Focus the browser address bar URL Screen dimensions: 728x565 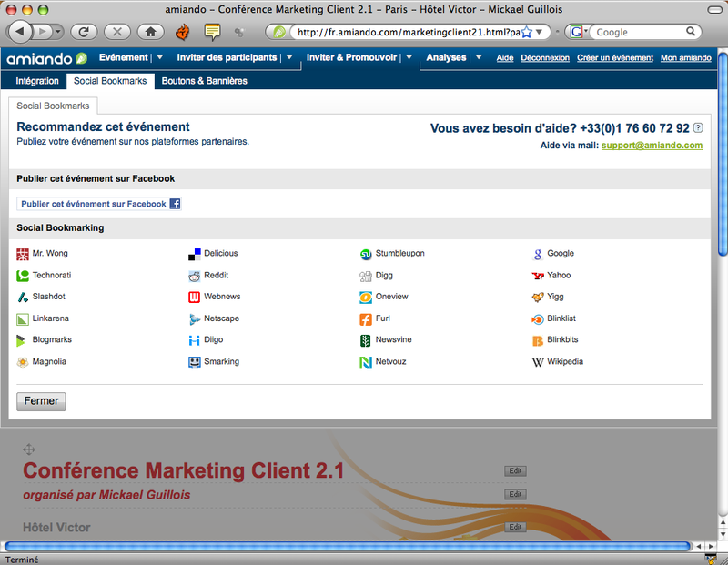(408, 32)
